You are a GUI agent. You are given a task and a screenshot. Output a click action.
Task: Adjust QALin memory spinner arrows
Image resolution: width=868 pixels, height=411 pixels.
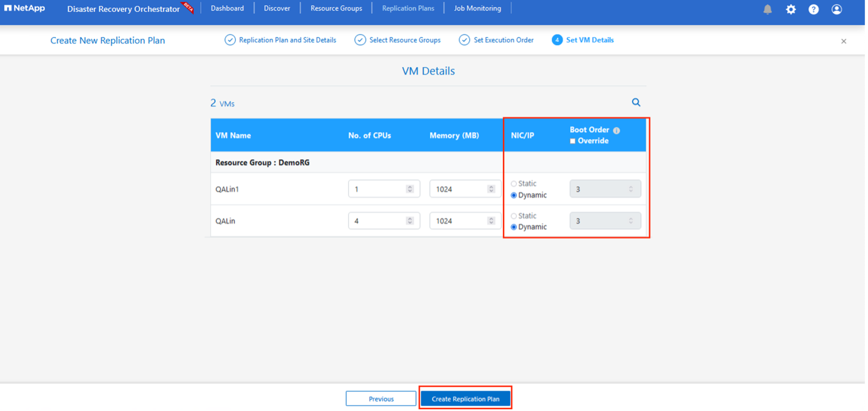click(x=491, y=221)
